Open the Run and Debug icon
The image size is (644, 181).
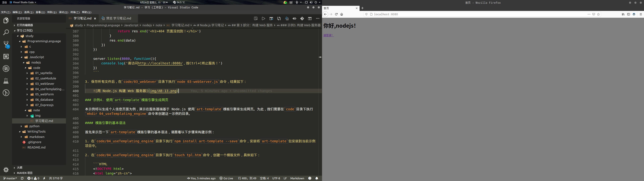(6, 69)
